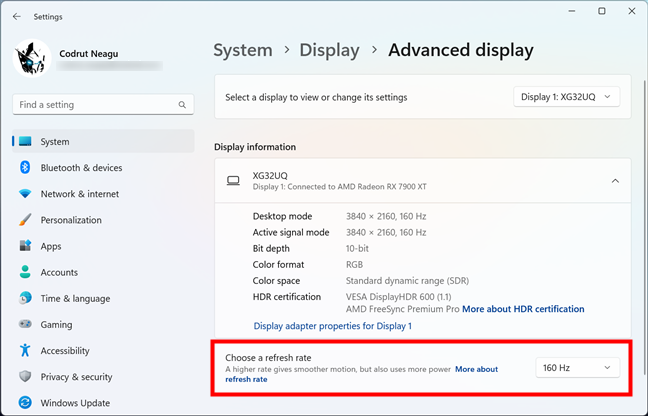Click the Choose a refresh rate label

coord(268,358)
